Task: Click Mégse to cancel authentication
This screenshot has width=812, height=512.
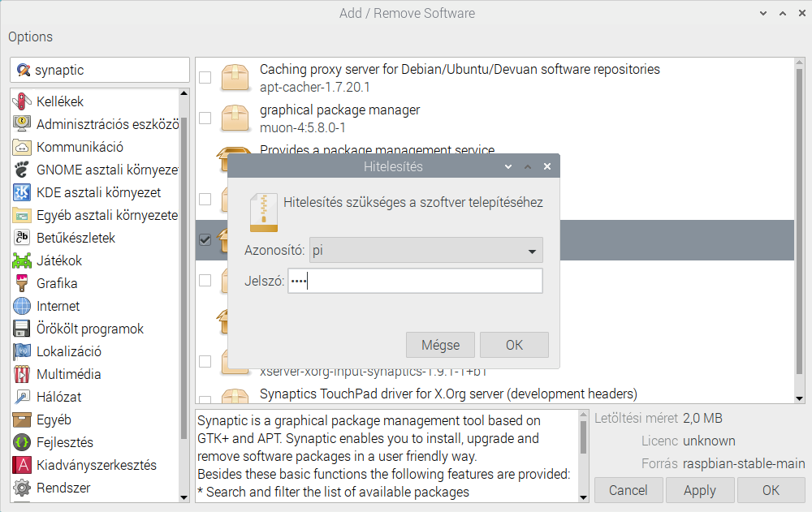Action: click(x=440, y=345)
